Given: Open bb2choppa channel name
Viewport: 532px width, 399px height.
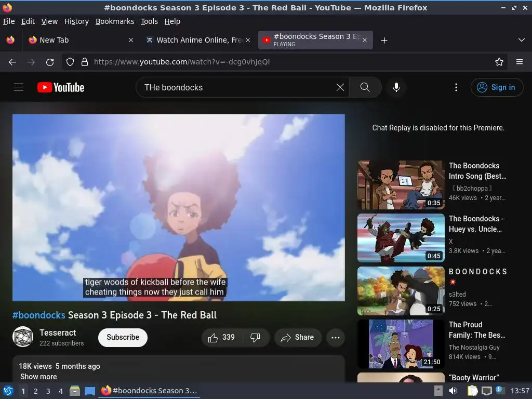Looking at the screenshot, I should coord(472,188).
